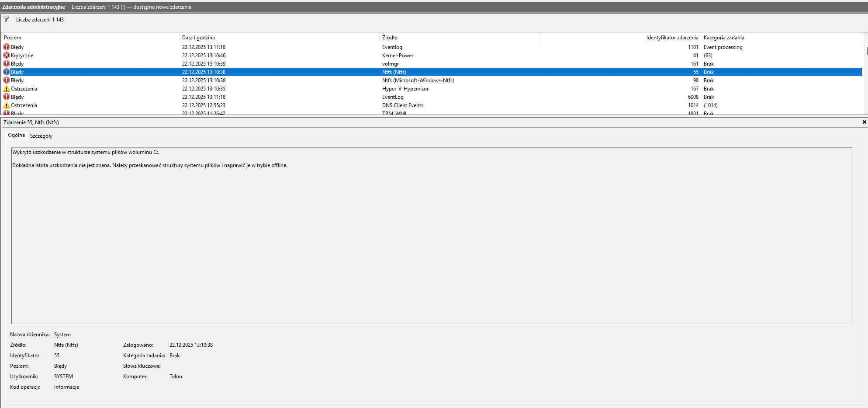This screenshot has height=408, width=868.
Task: Click the Ostrzeżenia level text on the Hyper-V-Hypervisor row
Action: (24, 89)
